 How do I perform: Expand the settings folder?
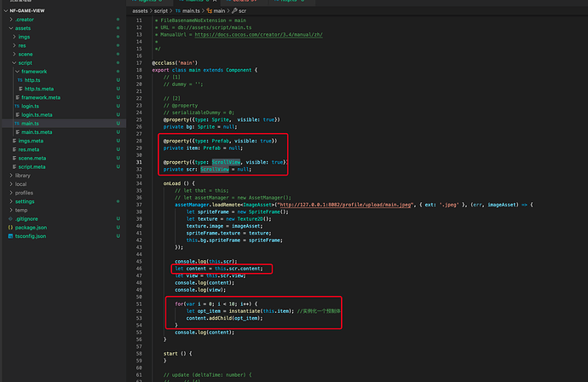tap(24, 201)
